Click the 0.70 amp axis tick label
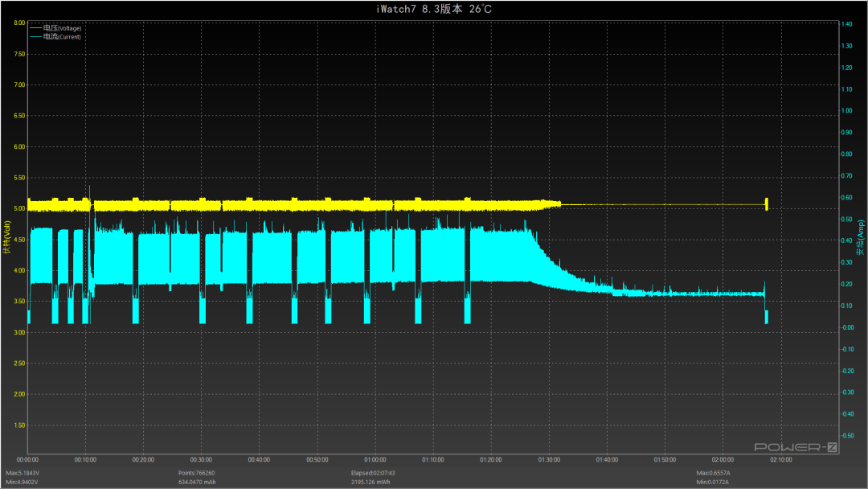Viewport: 868px width, 489px height. pyautogui.click(x=847, y=175)
